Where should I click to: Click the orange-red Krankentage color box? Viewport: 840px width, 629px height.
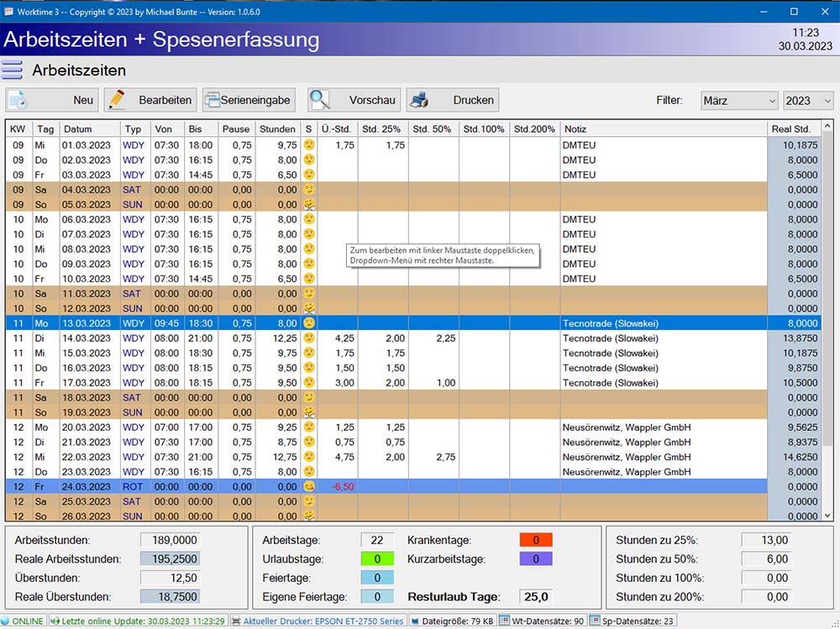(536, 540)
